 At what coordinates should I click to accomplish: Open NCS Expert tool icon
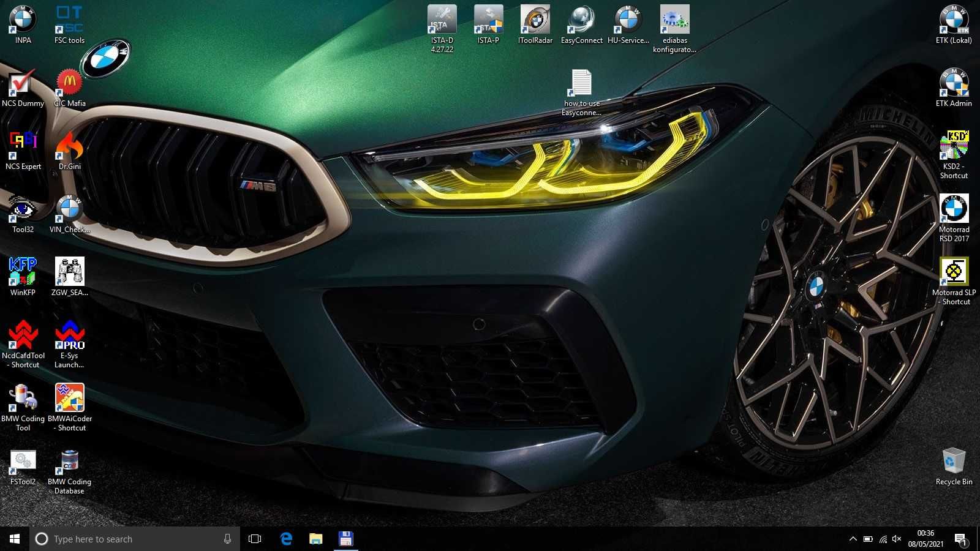pos(23,151)
